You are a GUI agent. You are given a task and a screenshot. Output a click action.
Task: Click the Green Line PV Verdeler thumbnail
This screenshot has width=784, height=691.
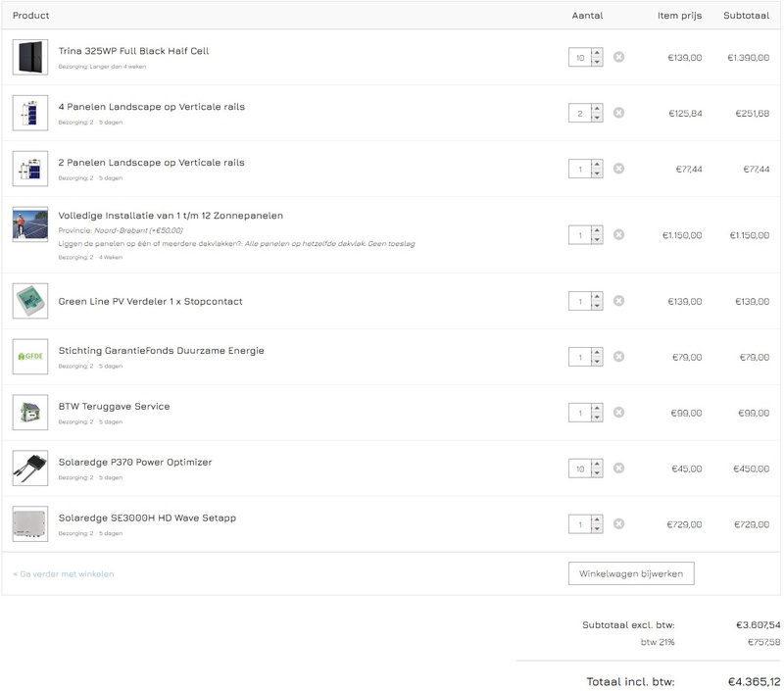30,301
